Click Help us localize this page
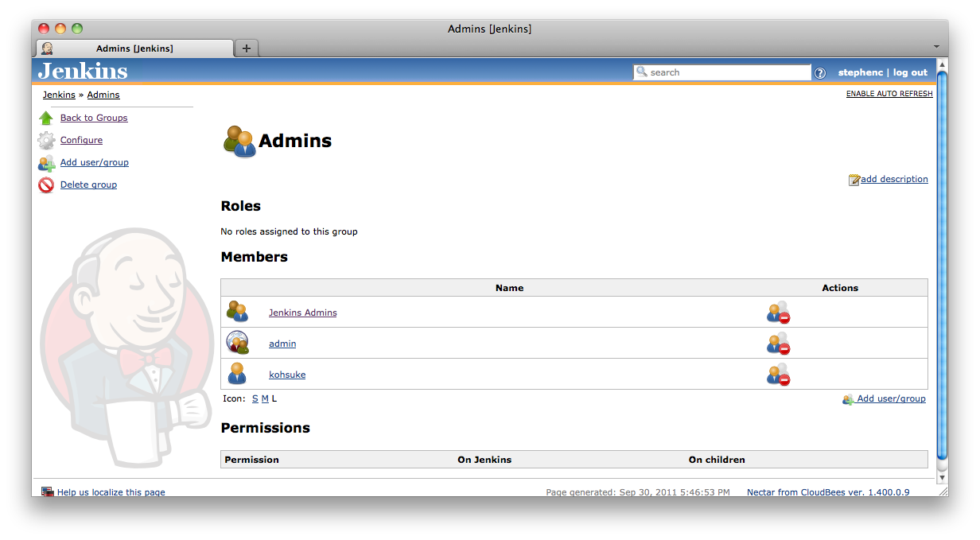 click(x=111, y=492)
